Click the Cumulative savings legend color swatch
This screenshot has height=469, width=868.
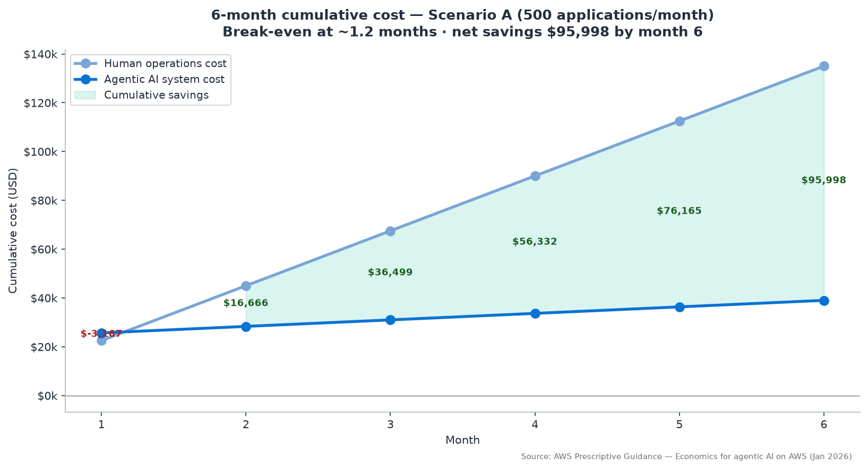pyautogui.click(x=85, y=95)
